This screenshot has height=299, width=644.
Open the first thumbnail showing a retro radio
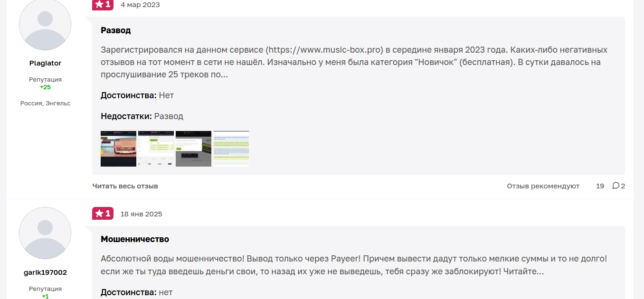pos(118,149)
